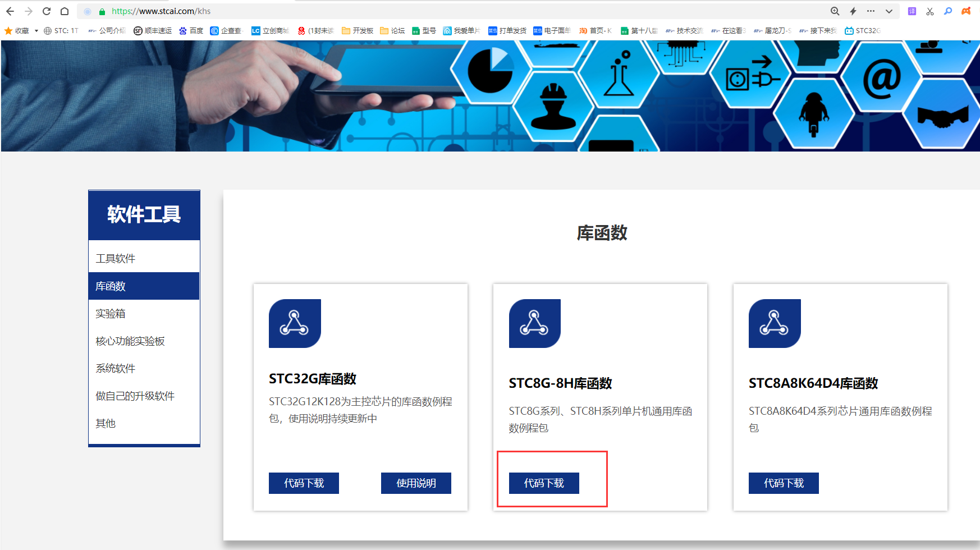
Task: Open the (1封未读 mail bookmark
Action: (x=315, y=31)
